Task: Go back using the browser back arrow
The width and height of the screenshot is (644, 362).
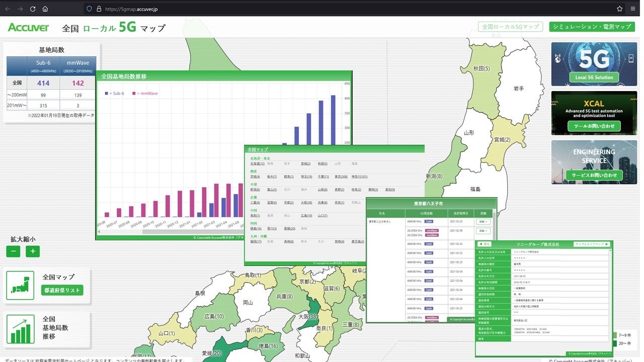Action: tap(8, 9)
